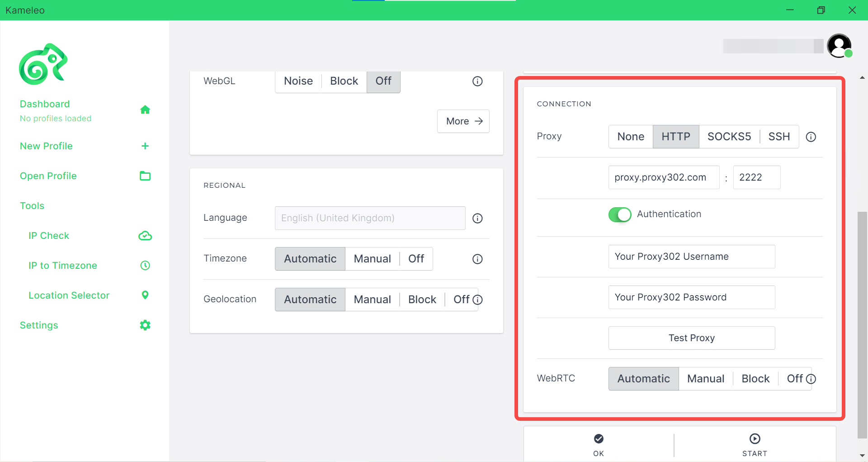Disable the Authentication toggle
The width and height of the screenshot is (868, 462).
pos(620,214)
